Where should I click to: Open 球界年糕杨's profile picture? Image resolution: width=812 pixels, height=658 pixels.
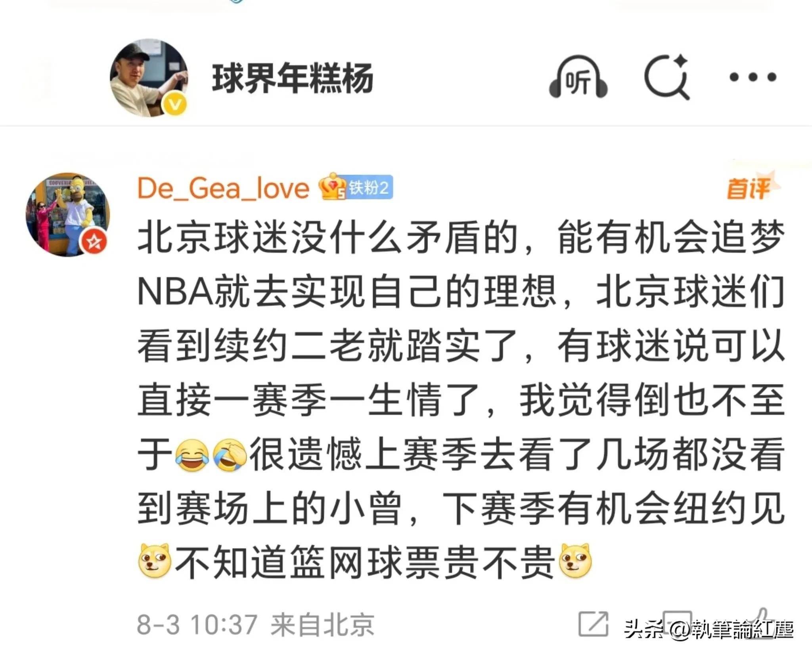pyautogui.click(x=149, y=78)
